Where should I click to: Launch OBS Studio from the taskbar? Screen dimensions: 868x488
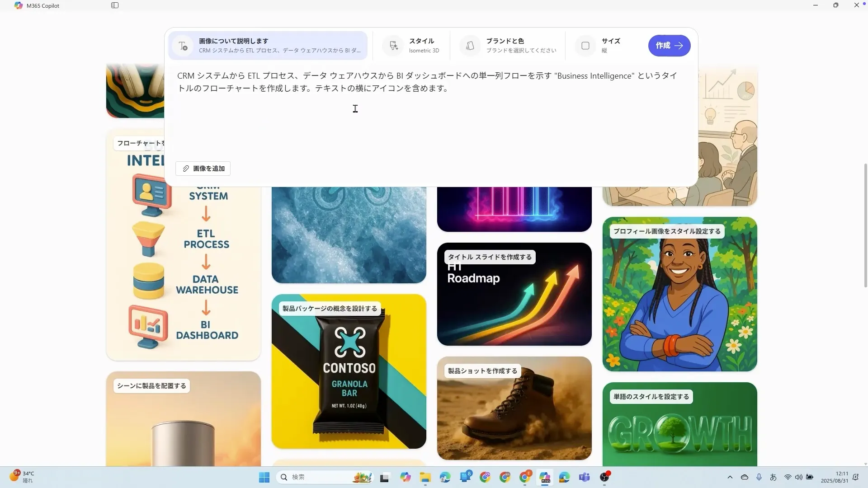pyautogui.click(x=605, y=477)
